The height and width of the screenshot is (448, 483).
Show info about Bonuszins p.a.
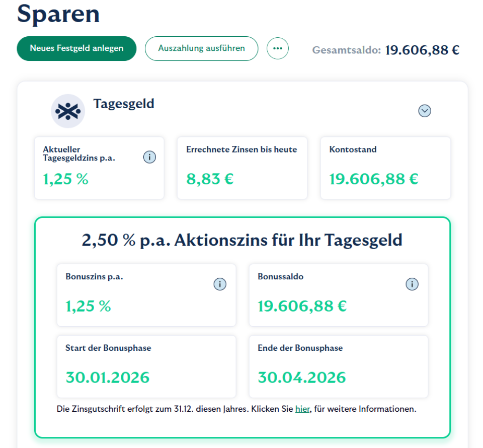[220, 284]
